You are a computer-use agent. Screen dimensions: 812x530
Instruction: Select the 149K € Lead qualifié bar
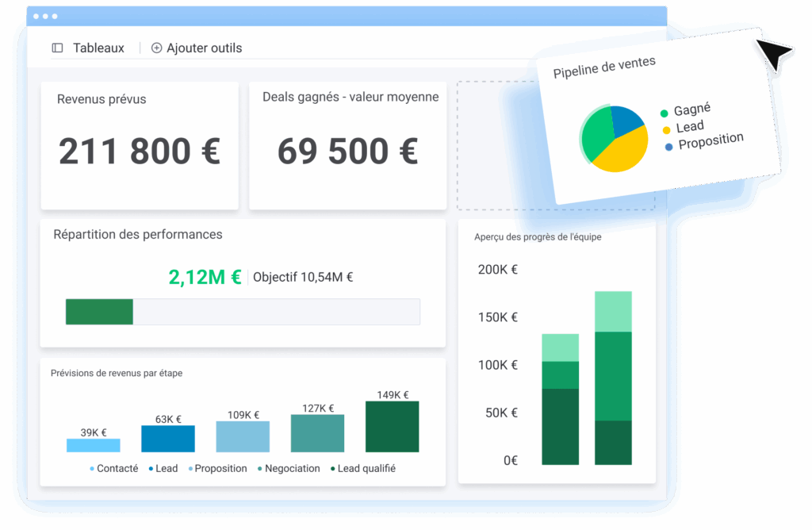(x=392, y=427)
